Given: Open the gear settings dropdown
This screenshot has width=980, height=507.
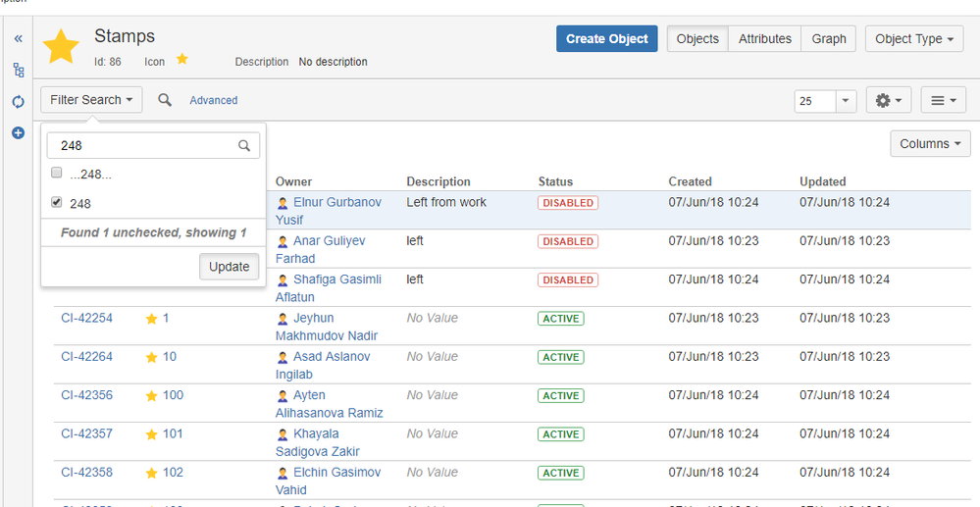Looking at the screenshot, I should click(888, 100).
